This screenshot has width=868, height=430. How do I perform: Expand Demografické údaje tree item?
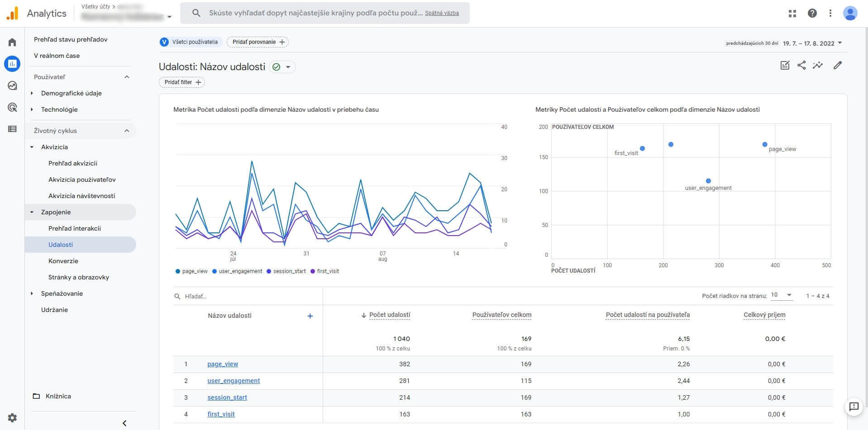click(x=32, y=93)
